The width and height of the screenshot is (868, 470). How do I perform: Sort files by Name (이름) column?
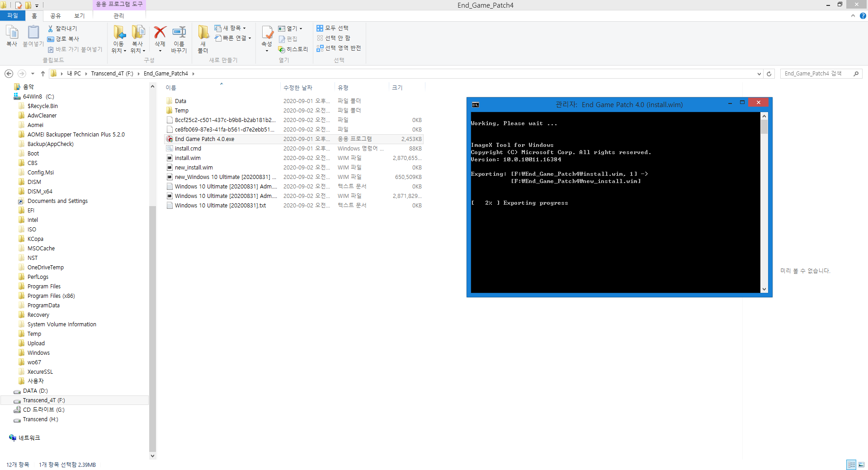click(222, 88)
